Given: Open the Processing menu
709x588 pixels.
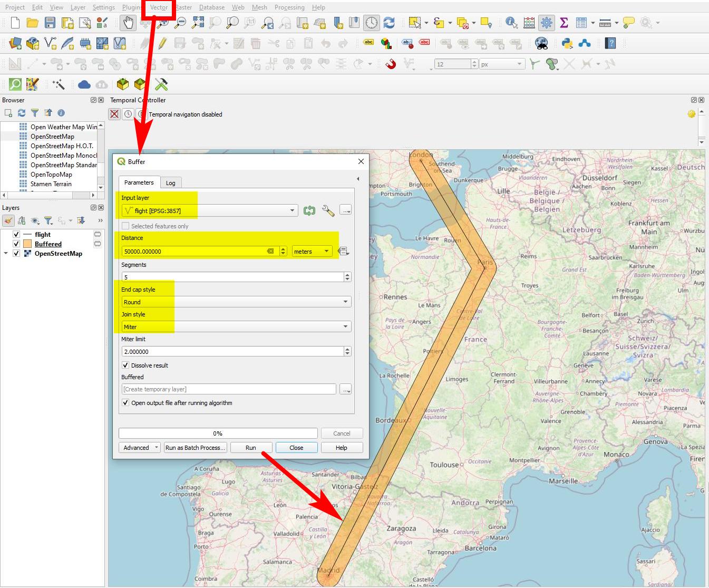Looking at the screenshot, I should (x=289, y=7).
